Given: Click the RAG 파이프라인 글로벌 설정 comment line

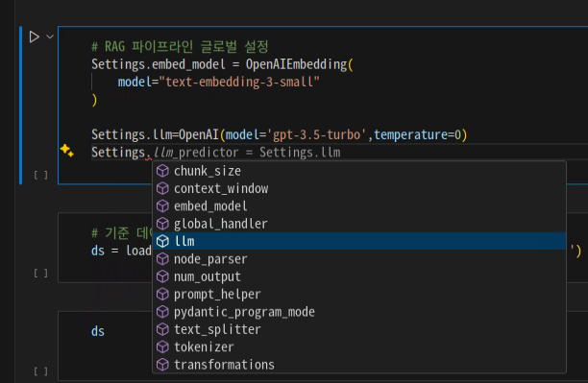Looking at the screenshot, I should pyautogui.click(x=180, y=47).
